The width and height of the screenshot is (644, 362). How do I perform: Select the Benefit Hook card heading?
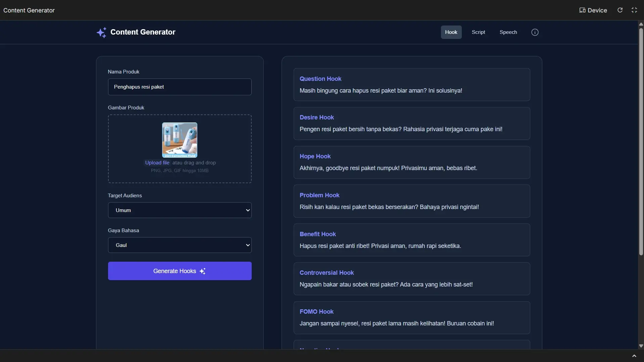tap(317, 234)
